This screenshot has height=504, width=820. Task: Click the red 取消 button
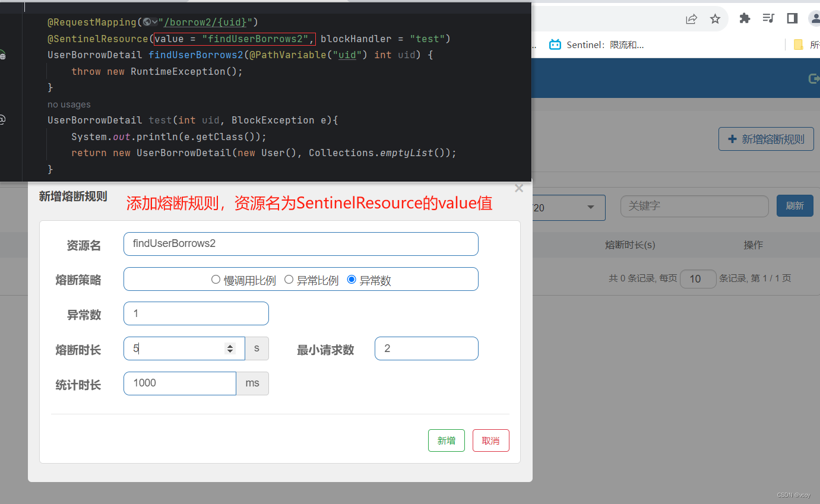point(491,440)
